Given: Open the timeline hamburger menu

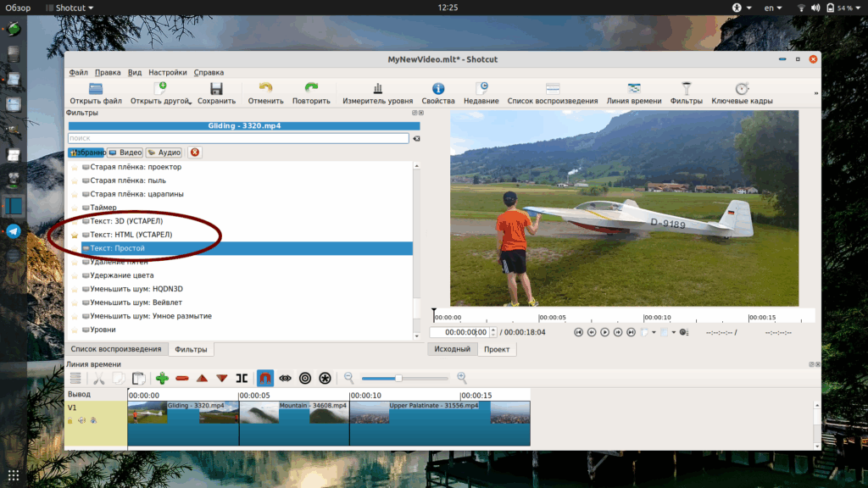Looking at the screenshot, I should [x=75, y=379].
